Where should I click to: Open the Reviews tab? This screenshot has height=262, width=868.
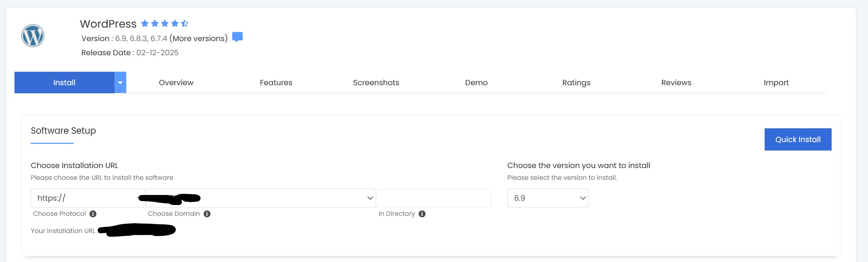[x=676, y=83]
